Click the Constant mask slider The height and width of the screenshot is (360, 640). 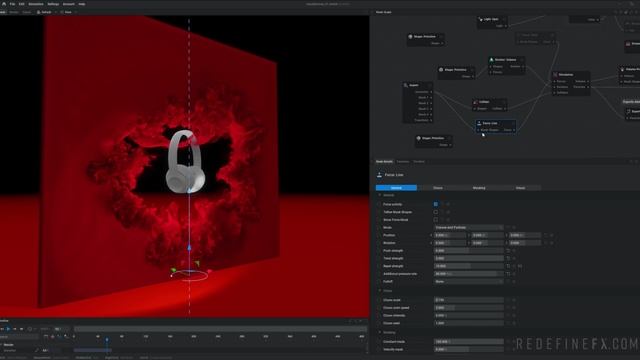[x=469, y=342]
